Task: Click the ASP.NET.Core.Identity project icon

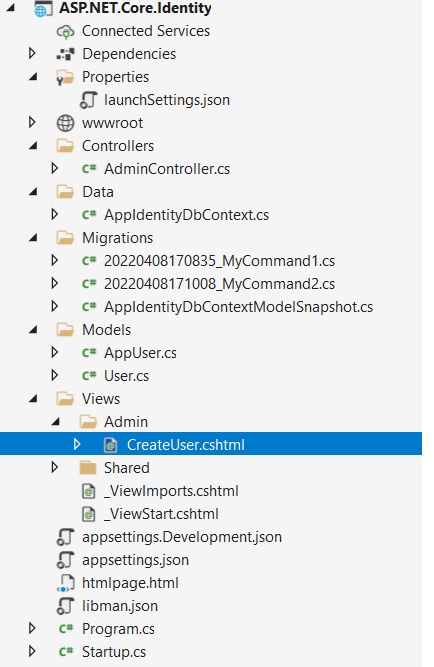Action: [43, 9]
